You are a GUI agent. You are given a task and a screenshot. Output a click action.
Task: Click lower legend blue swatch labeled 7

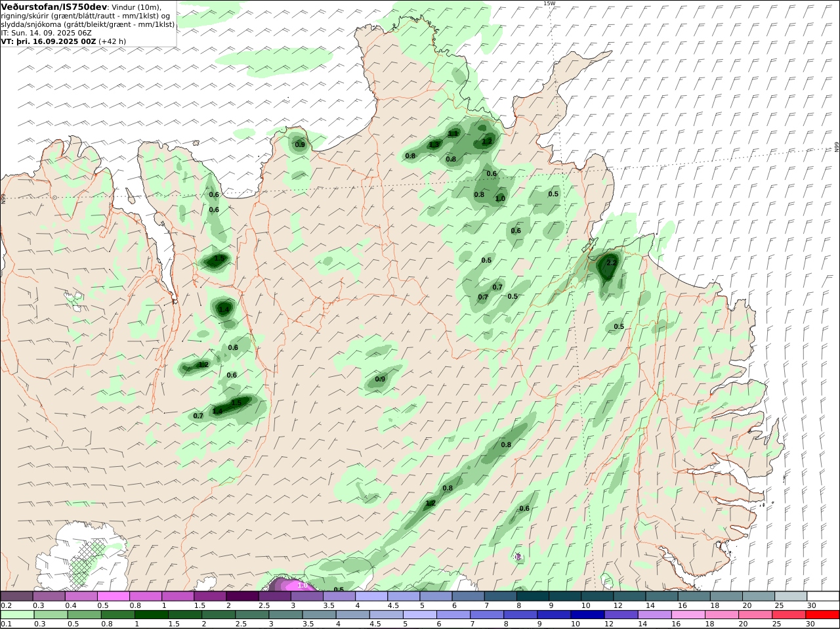coord(486,615)
